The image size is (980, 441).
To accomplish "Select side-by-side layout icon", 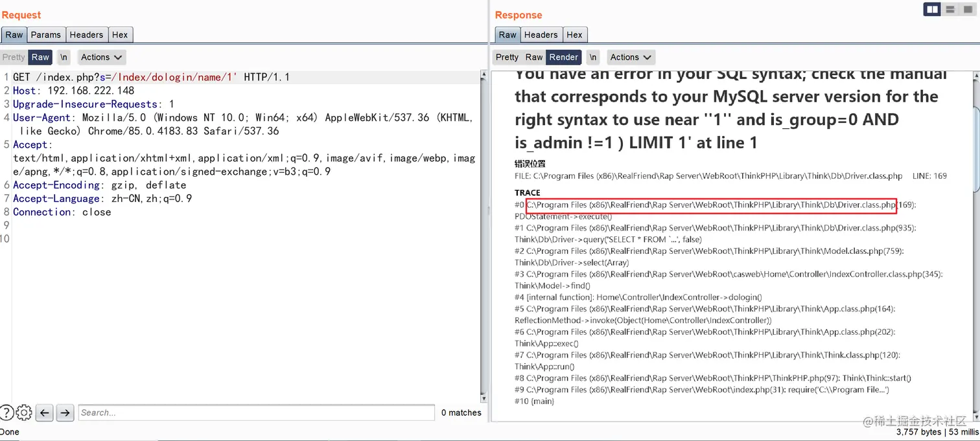I will coord(933,9).
